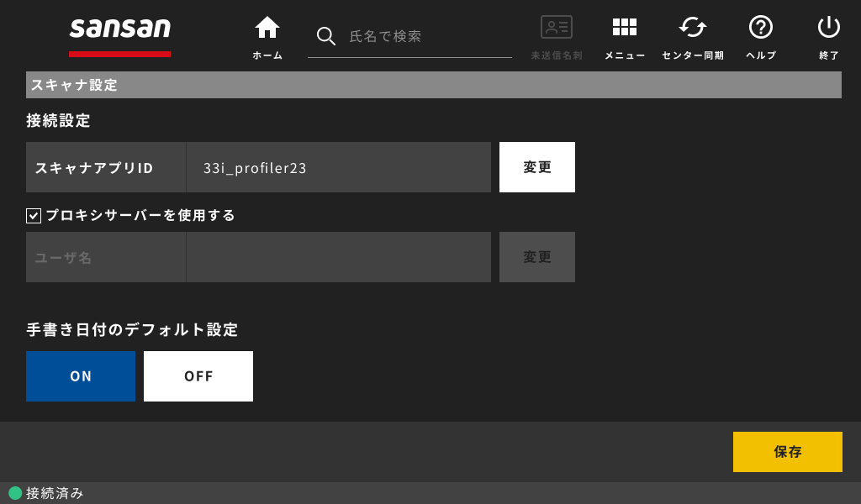
Task: Click the 終了 power icon
Action: [828, 27]
